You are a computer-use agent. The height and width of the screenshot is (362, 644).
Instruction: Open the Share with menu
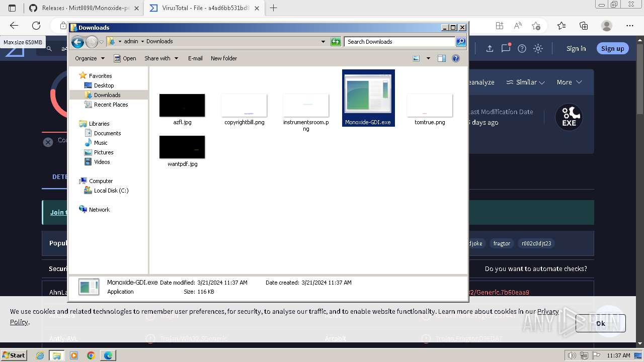coord(161,58)
